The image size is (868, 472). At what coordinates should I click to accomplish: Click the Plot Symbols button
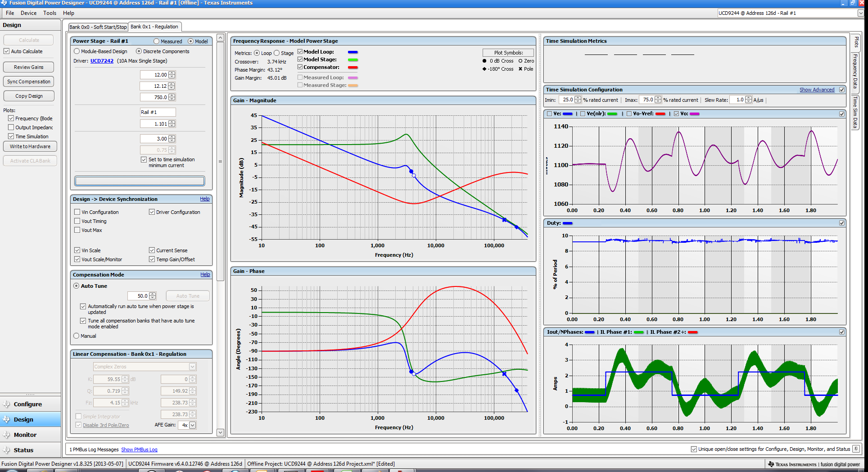coord(508,53)
